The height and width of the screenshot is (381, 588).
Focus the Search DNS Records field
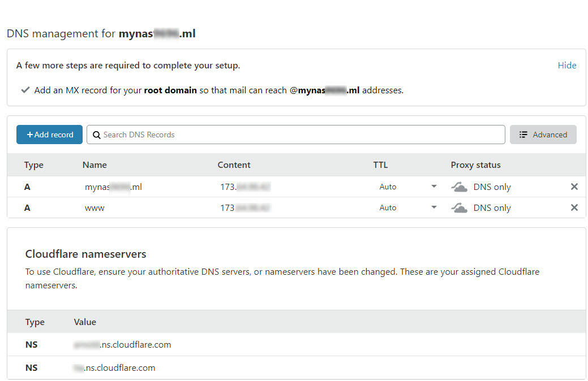coord(295,135)
